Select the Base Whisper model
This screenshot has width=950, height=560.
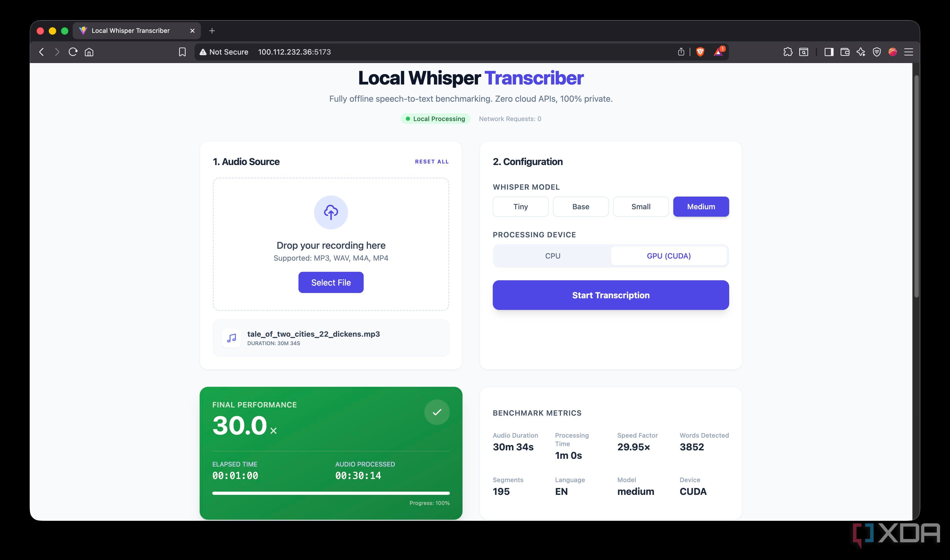click(x=580, y=206)
